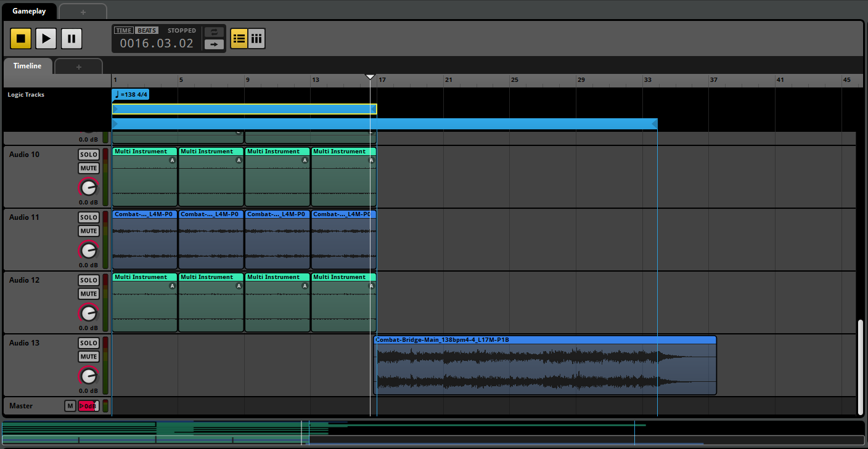
Task: Click the Master 0dB volume fader
Action: coord(88,406)
